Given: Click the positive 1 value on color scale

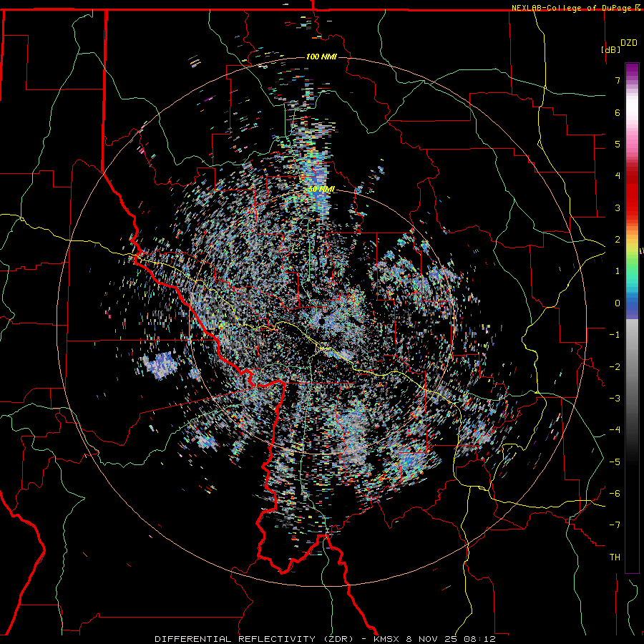Looking at the screenshot, I should point(618,271).
